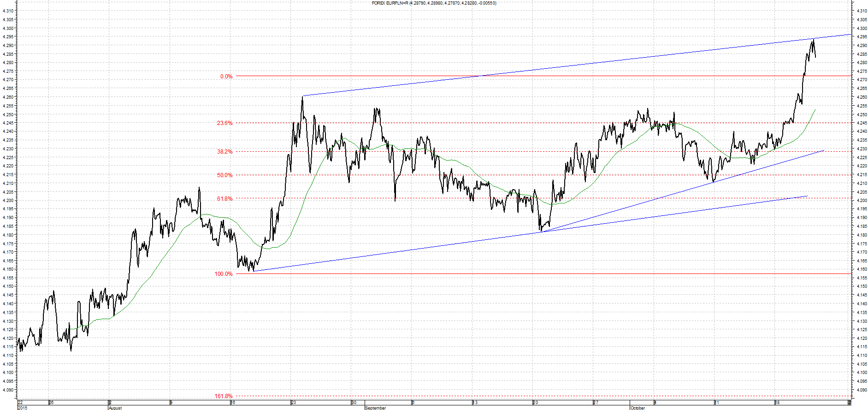The width and height of the screenshot is (868, 410).
Task: Click the 4.200 value on right price axis
Action: (x=861, y=201)
